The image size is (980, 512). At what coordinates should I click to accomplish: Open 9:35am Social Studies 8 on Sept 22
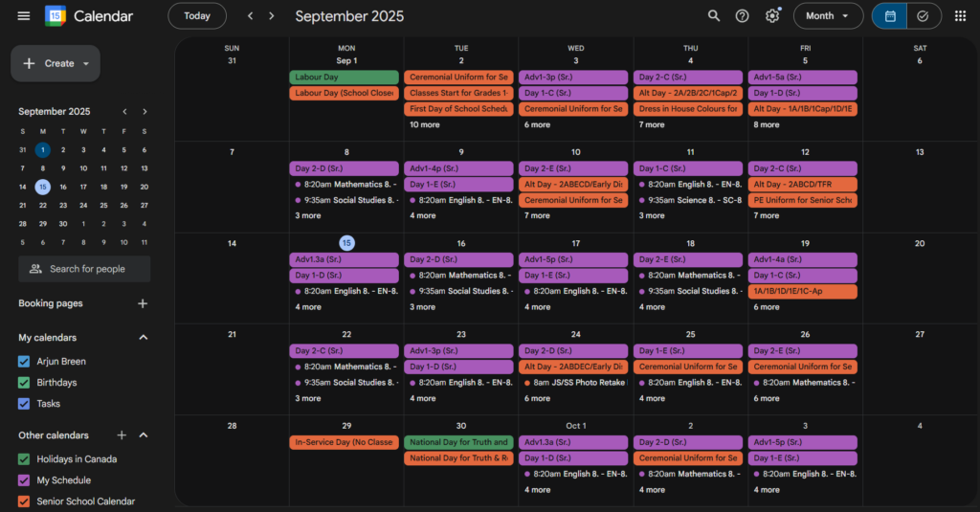[344, 383]
